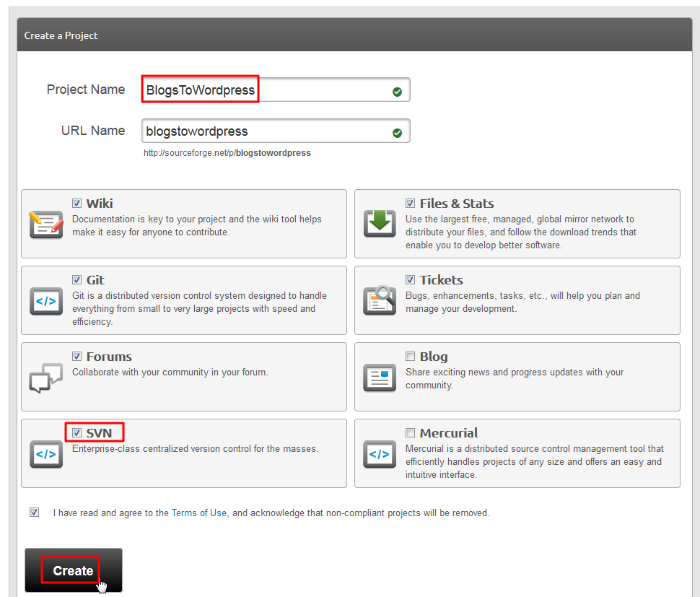Click the SVN code icon
The width and height of the screenshot is (700, 597).
(46, 454)
